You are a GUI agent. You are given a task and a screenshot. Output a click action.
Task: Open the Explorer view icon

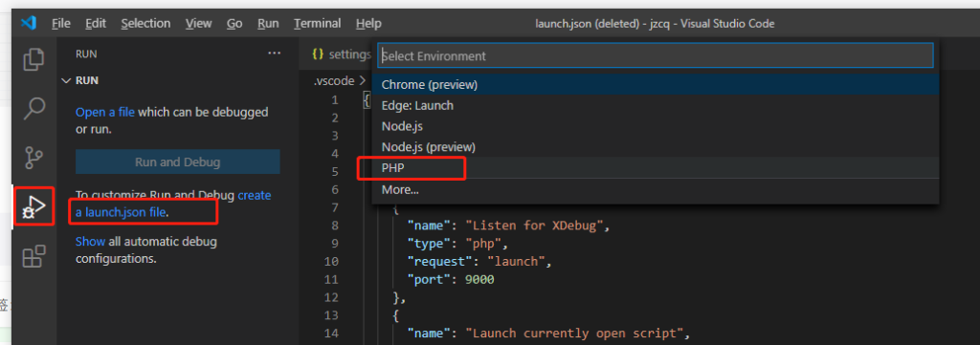[x=33, y=59]
